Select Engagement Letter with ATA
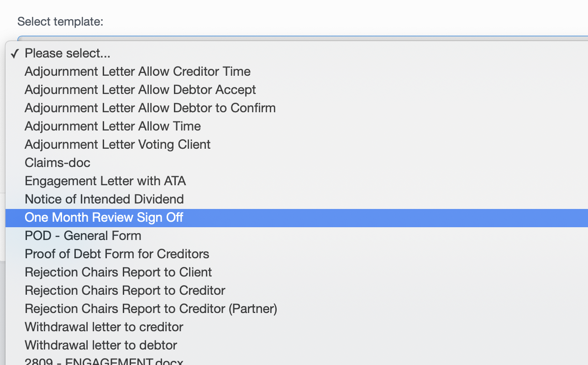Image resolution: width=588 pixels, height=365 pixels. (x=105, y=181)
